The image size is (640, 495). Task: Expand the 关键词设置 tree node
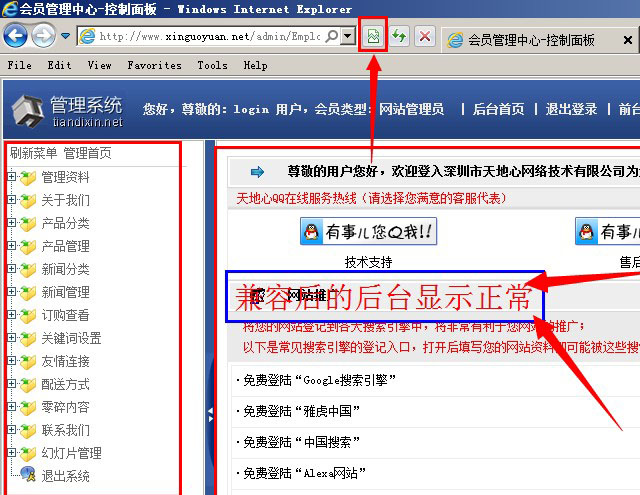pos(11,338)
